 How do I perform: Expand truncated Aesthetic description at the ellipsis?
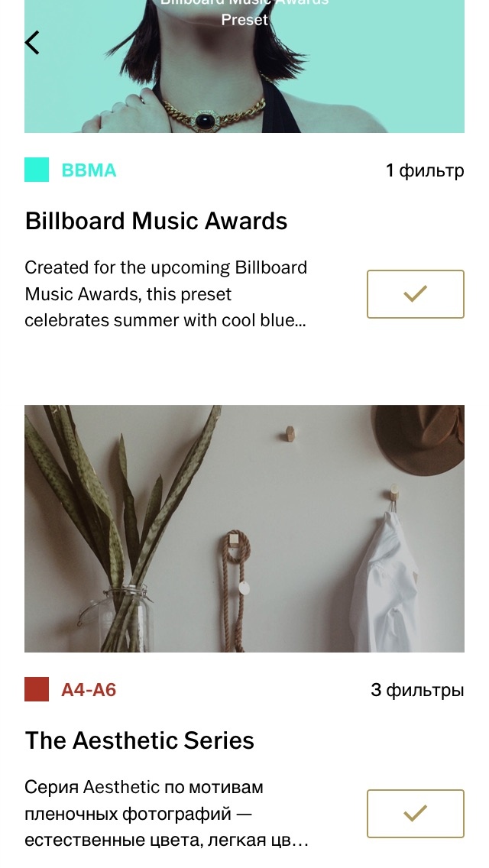[x=300, y=840]
